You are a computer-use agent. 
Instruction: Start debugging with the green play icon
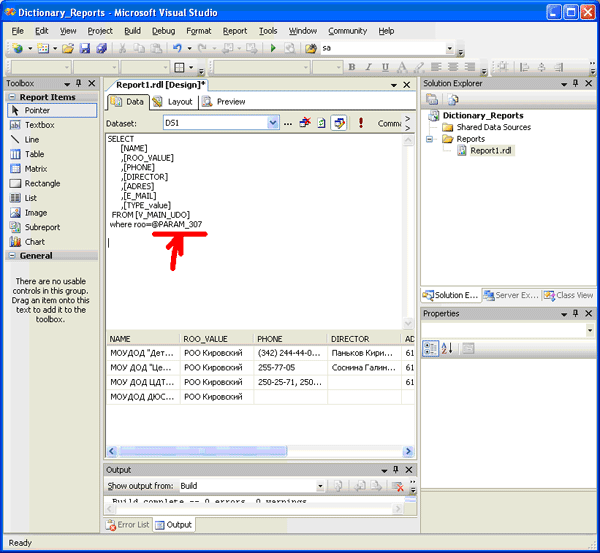point(273,48)
